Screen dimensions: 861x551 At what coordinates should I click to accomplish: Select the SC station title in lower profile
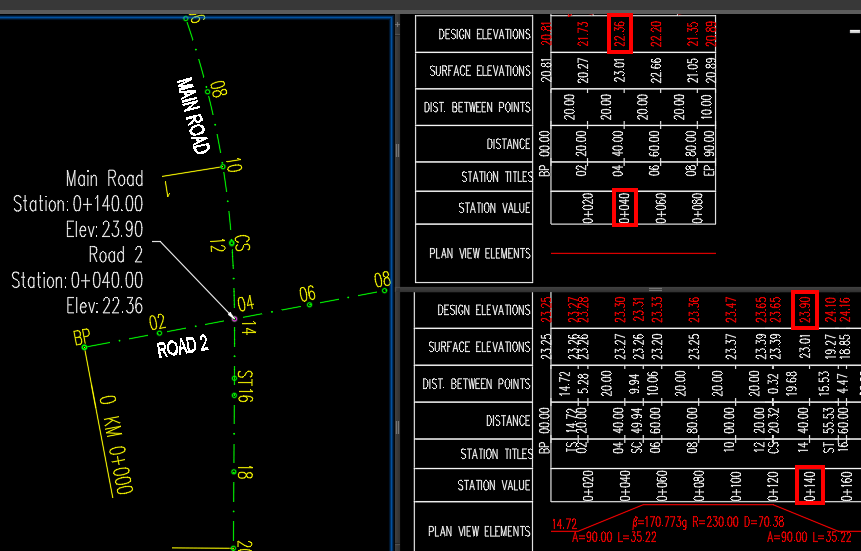tap(638, 447)
